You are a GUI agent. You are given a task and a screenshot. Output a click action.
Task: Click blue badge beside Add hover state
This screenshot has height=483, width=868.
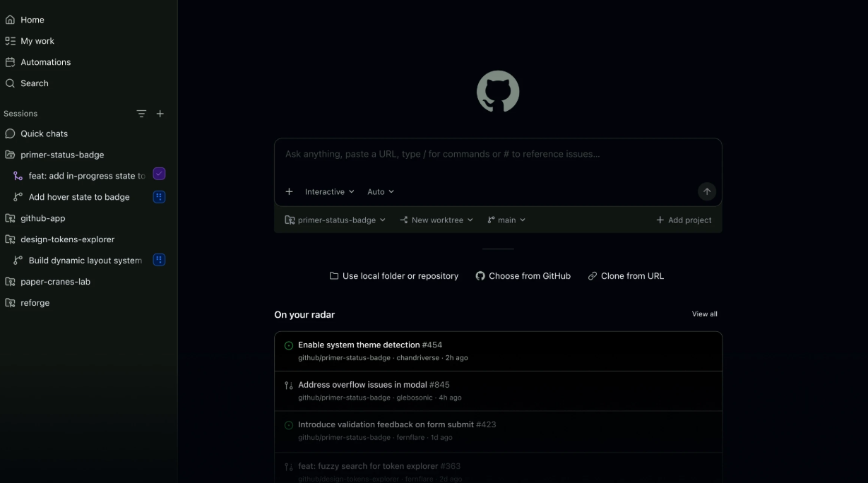tap(160, 197)
